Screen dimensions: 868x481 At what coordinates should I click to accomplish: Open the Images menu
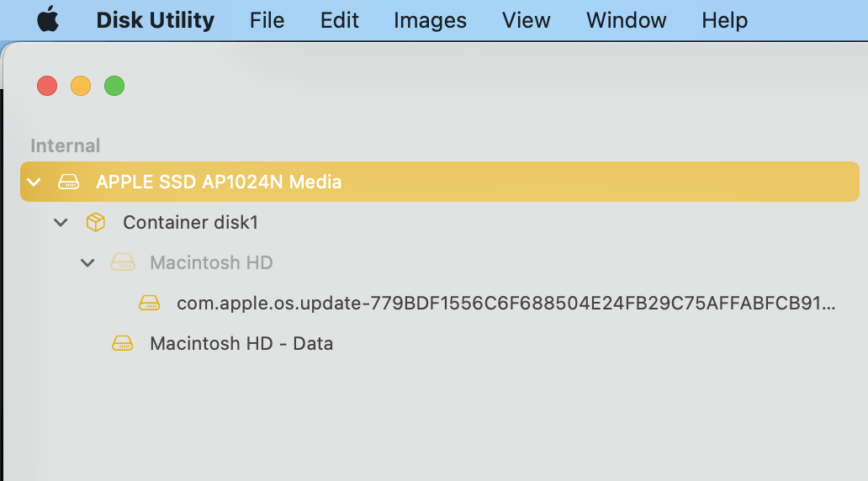point(430,20)
